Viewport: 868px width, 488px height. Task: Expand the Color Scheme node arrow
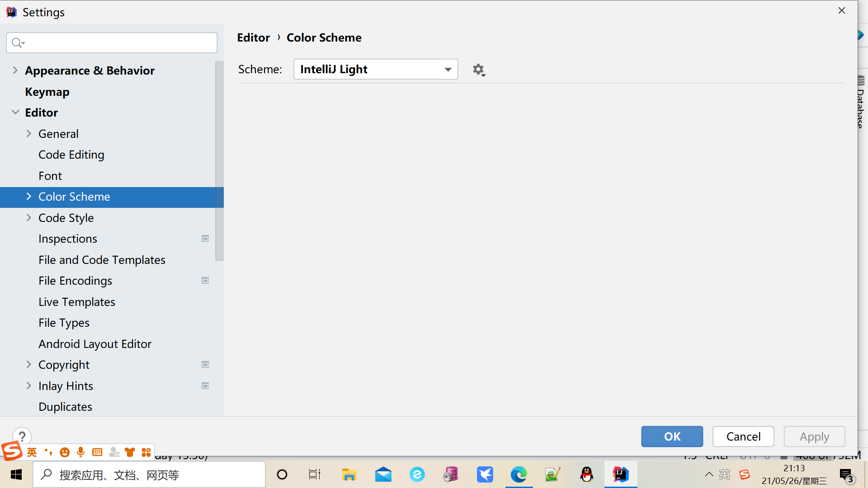pyautogui.click(x=29, y=197)
